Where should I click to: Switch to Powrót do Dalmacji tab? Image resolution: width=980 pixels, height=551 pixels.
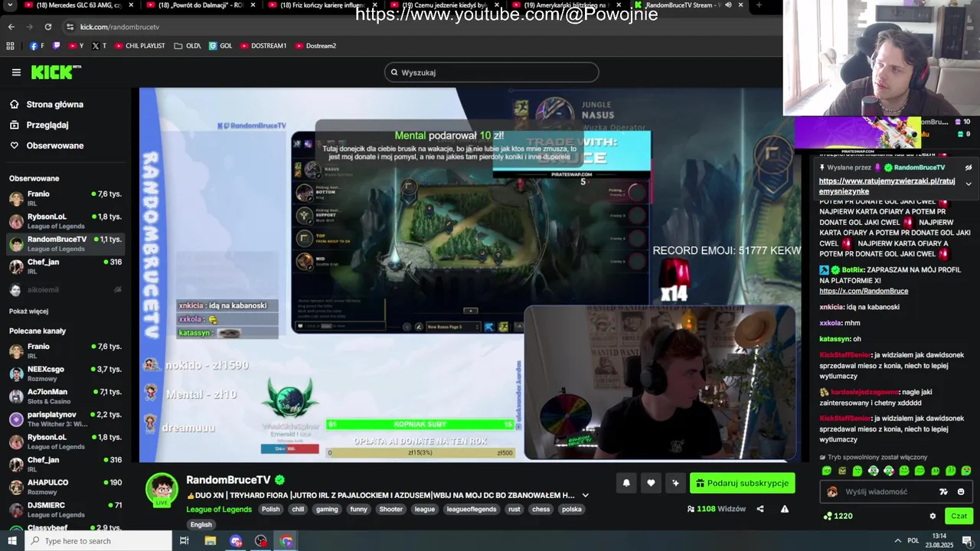tap(201, 5)
